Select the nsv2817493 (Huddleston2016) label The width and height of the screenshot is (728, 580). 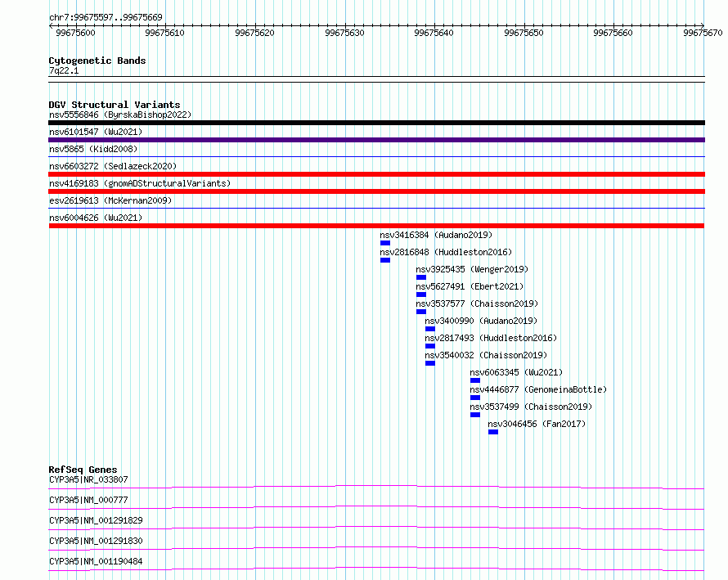(x=491, y=338)
